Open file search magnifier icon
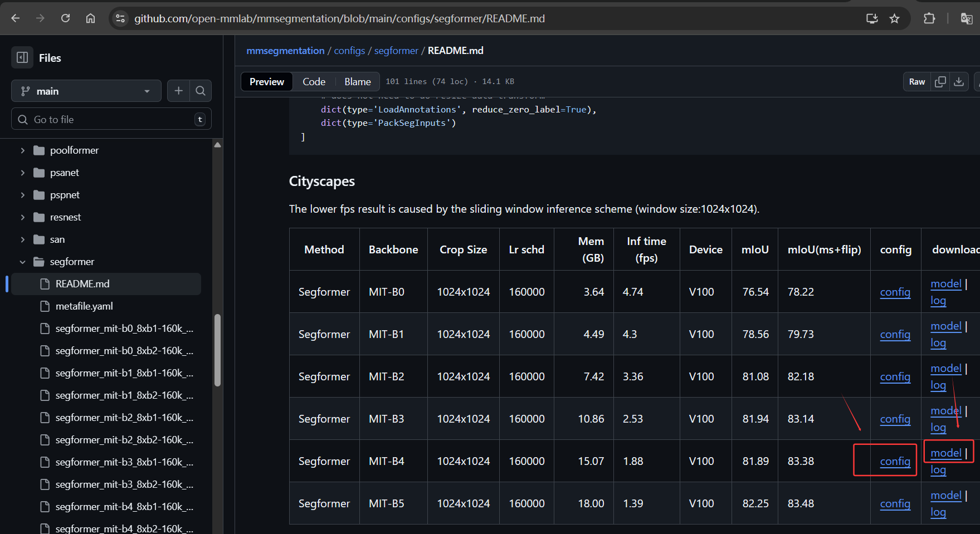 [201, 91]
